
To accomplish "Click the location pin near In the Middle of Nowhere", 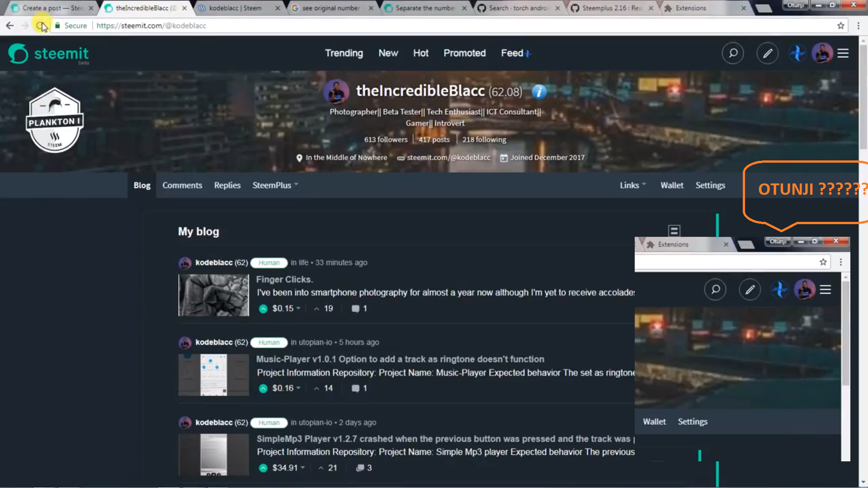I will [299, 158].
